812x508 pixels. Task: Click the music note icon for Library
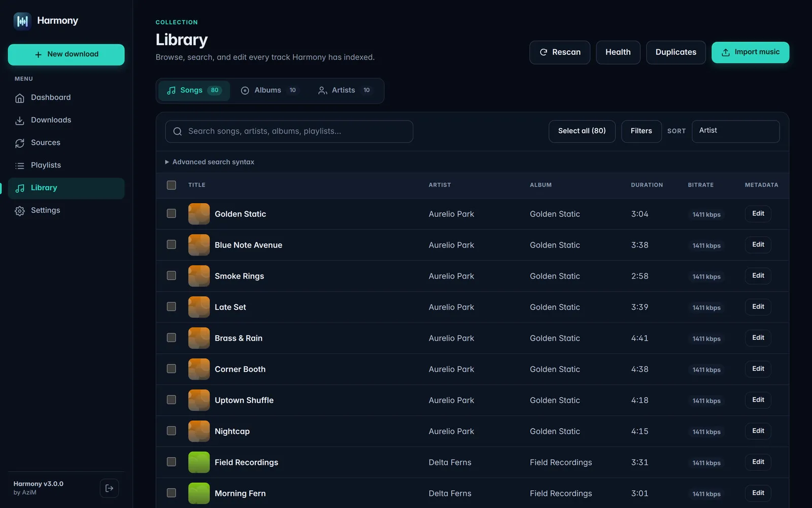click(x=20, y=188)
